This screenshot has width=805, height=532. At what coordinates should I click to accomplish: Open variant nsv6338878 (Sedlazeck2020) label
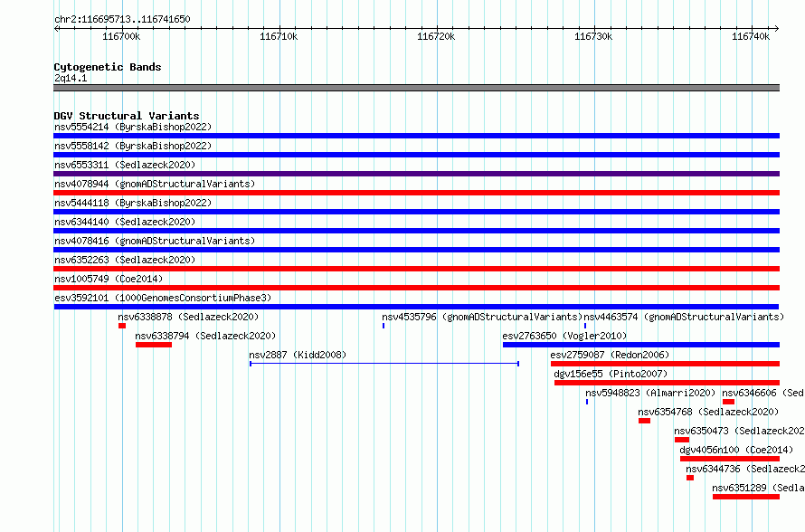188,317
